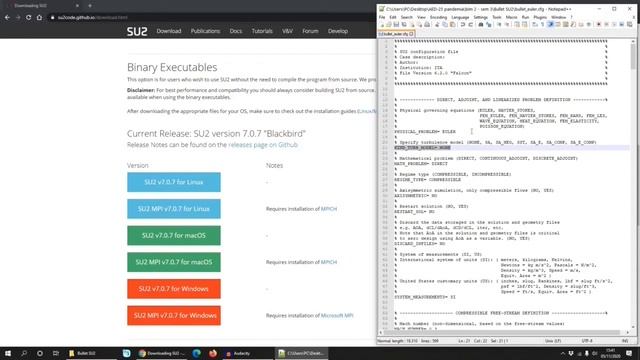Open the User Defined Language dialog icon
This screenshot has width=640, height=360.
click(x=558, y=24)
